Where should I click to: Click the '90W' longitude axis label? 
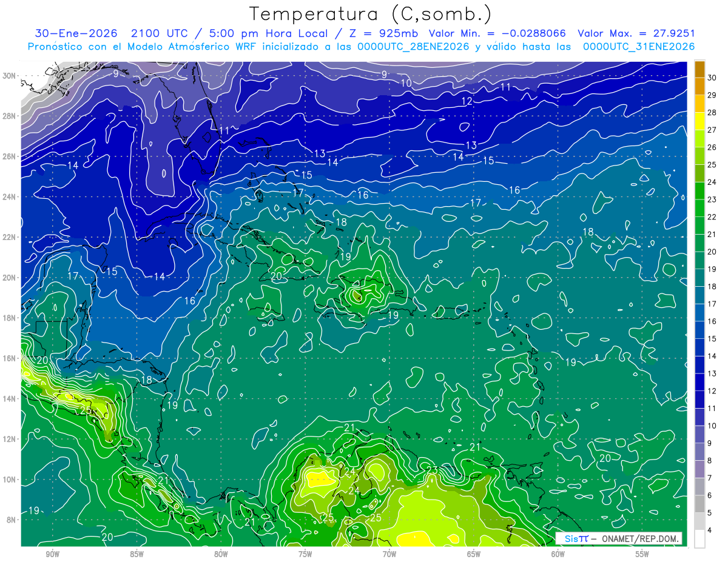pos(52,554)
